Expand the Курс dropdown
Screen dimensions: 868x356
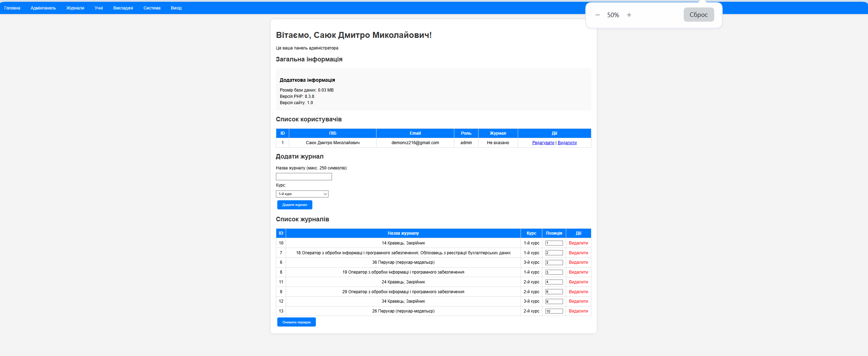pos(302,194)
